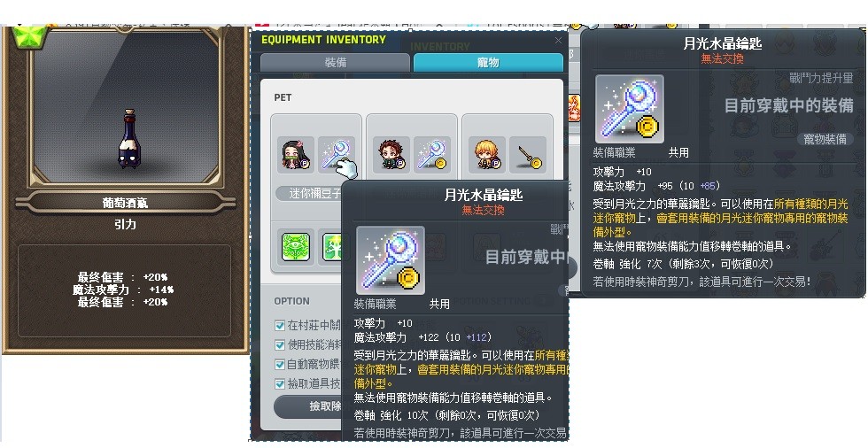Viewport: 868px width, 448px height.
Task: Toggle the 自動寵物餵 checkbox
Action: tap(280, 365)
